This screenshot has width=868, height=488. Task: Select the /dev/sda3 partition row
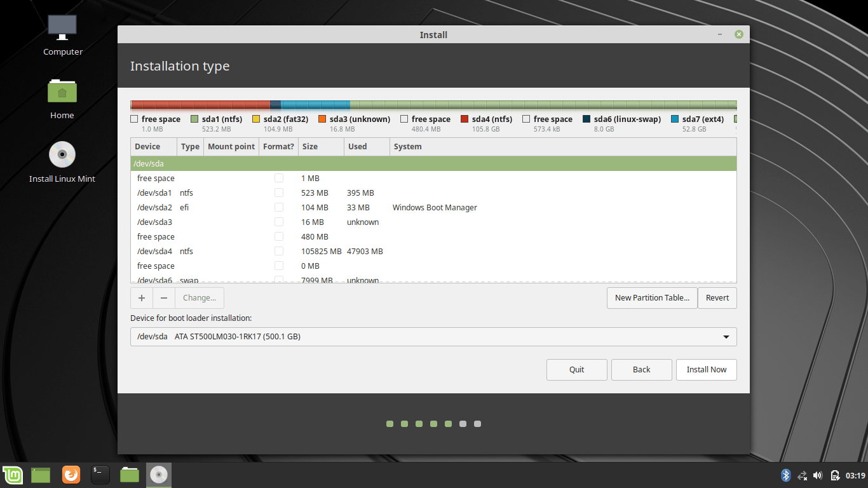(x=433, y=222)
